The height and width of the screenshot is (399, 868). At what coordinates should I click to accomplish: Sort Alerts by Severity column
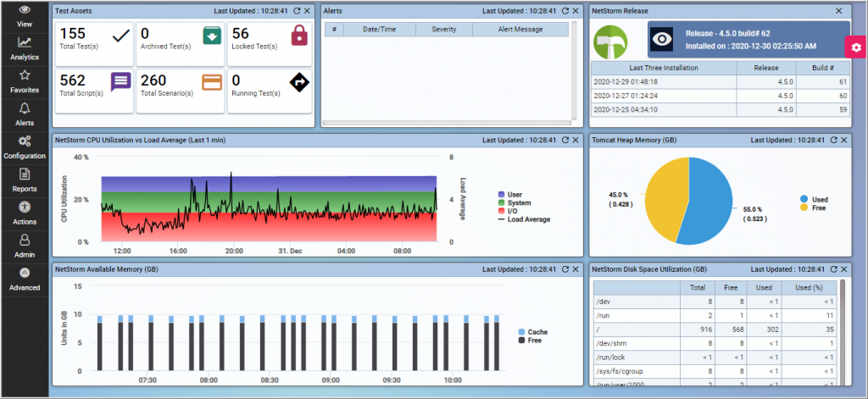click(444, 30)
